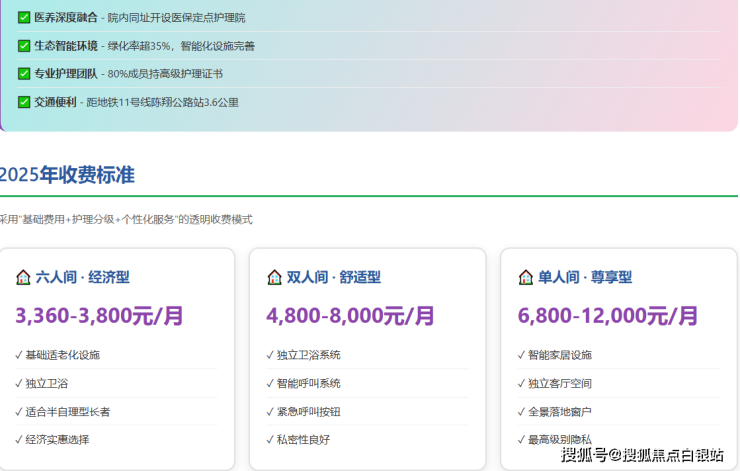The height and width of the screenshot is (471, 740).
Task: Click the house icon beside 六人间·经济型
Action: [23, 277]
